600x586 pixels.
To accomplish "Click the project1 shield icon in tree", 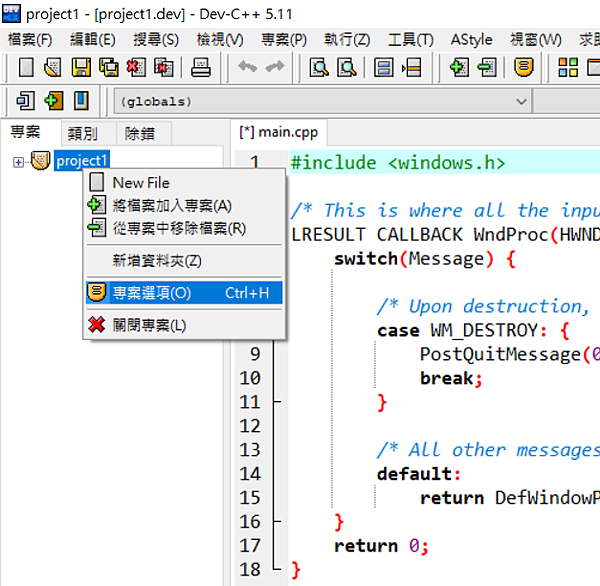I will click(40, 161).
